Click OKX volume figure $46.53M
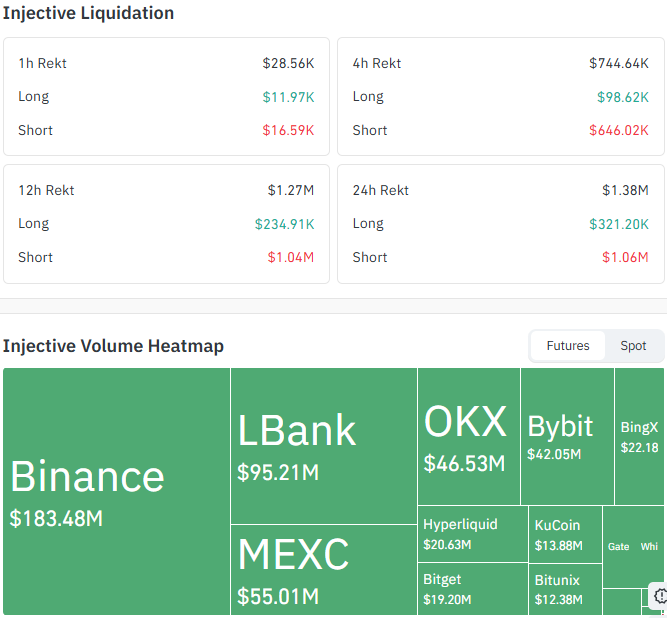Viewport: 667px width, 618px height. coord(464,463)
